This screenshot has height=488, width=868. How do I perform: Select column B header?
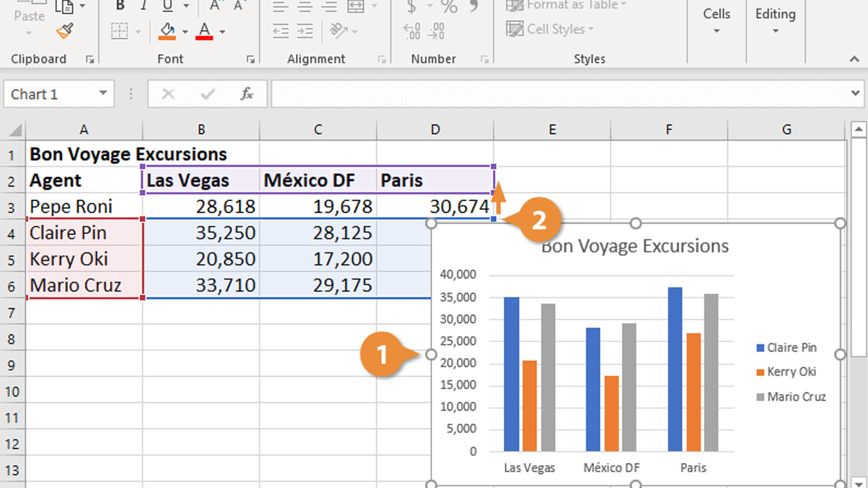pyautogui.click(x=201, y=130)
